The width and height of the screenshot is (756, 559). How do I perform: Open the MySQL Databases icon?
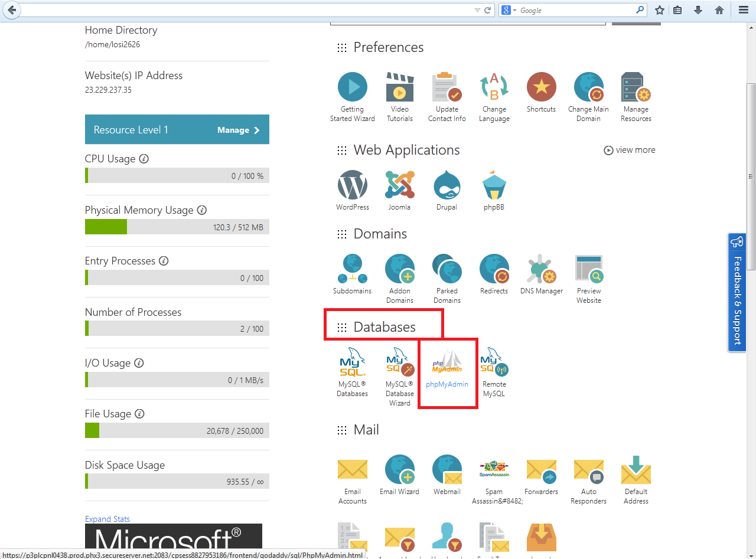pyautogui.click(x=353, y=371)
